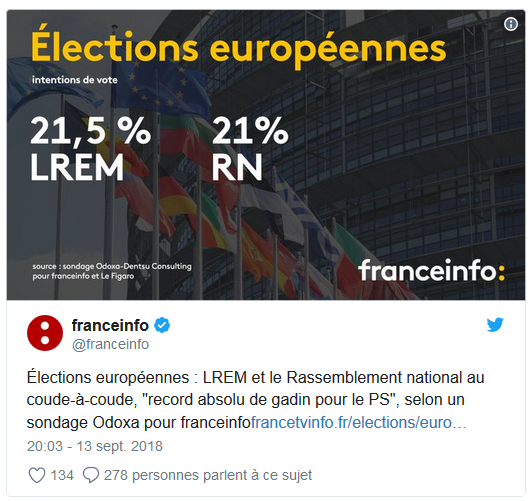This screenshot has height=501, width=531.
Task: Click the Odoxa-Dentsu source caption
Action: coord(112,271)
